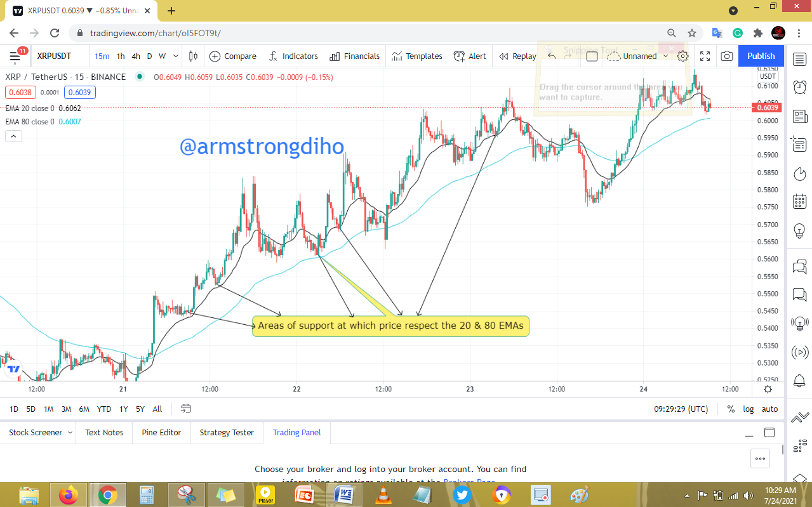Open the Financials menu
This screenshot has height=507, width=812.
tap(354, 56)
